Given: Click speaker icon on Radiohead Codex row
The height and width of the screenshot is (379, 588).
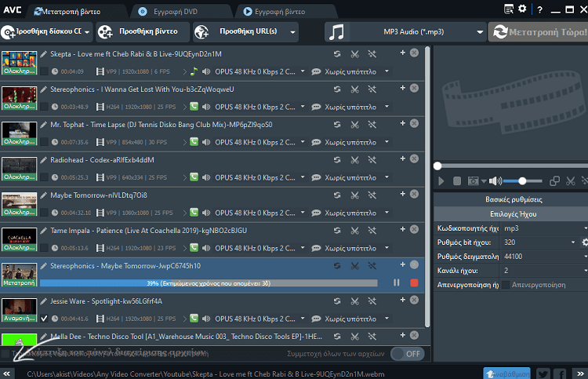Looking at the screenshot, I should 206,177.
